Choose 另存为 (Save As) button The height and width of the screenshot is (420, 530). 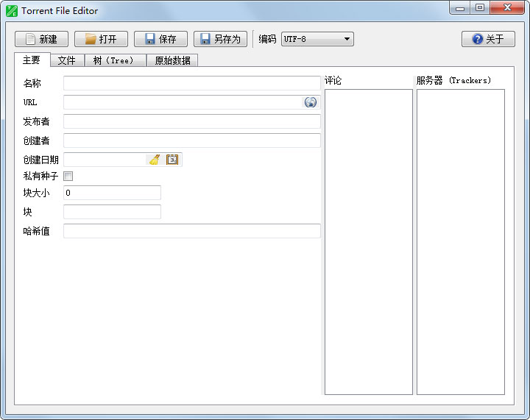[220, 39]
